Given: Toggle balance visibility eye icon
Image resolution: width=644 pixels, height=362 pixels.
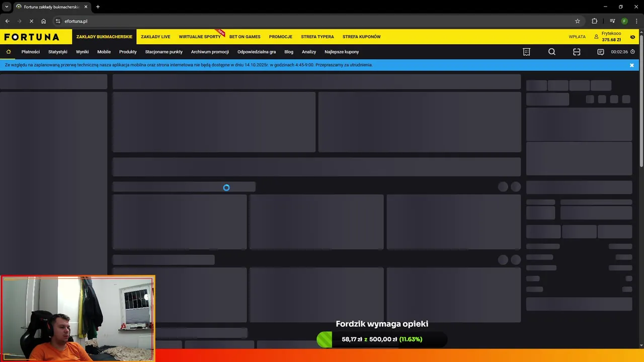Looking at the screenshot, I should [x=632, y=37].
